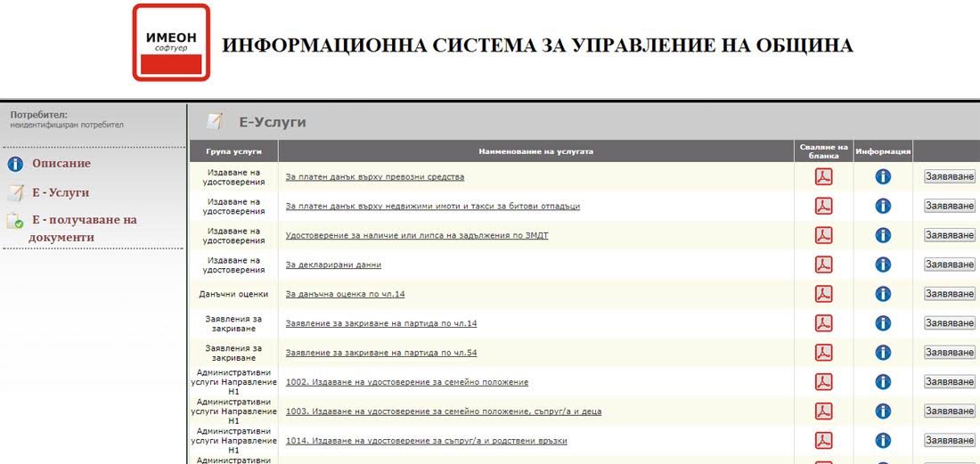Open info icon for задължения по ЗМДТ row

883,235
